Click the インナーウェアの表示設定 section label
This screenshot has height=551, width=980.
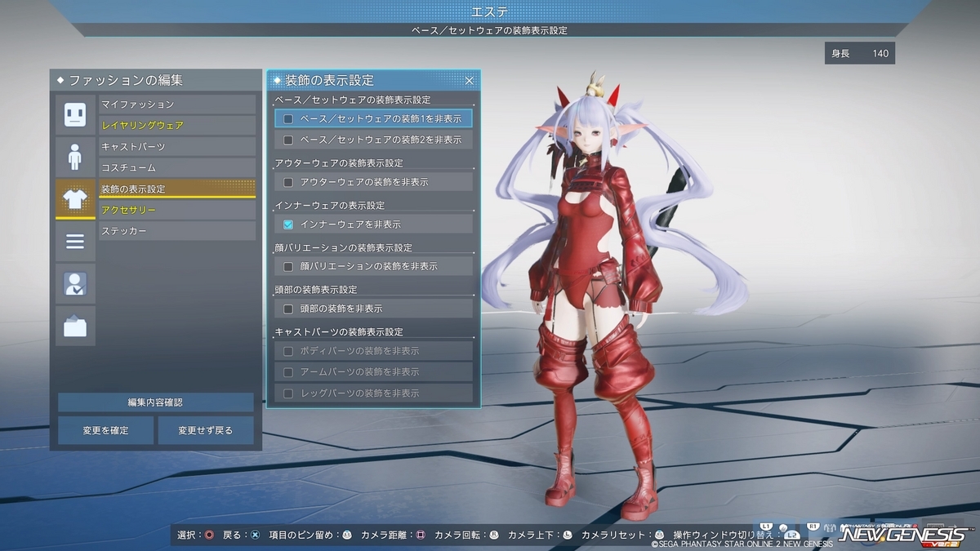(329, 205)
